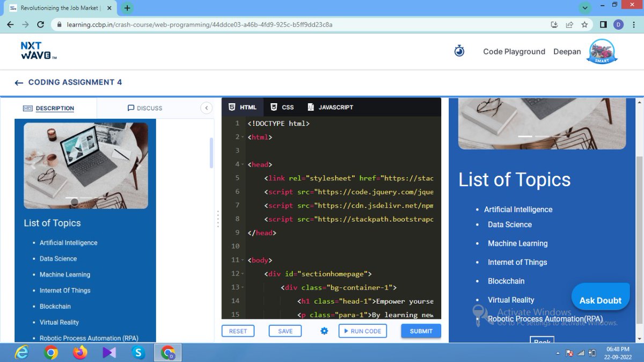Switch to the HTML editor tab

(x=243, y=107)
